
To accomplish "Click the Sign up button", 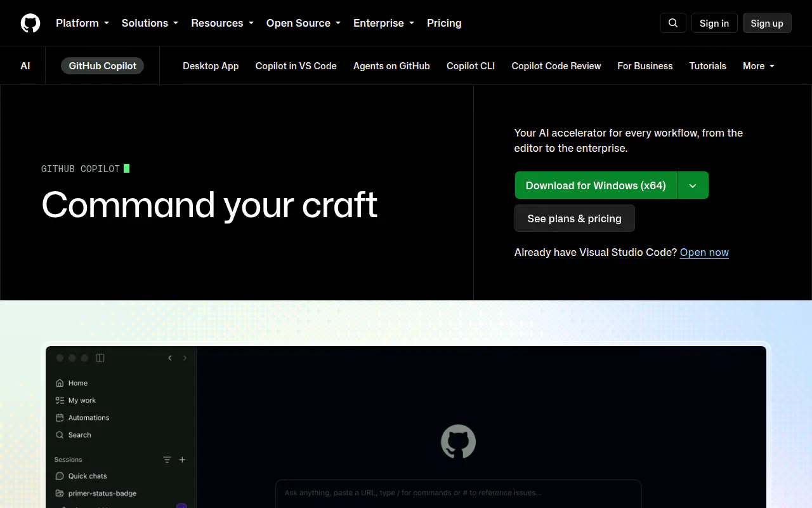I will (x=767, y=23).
